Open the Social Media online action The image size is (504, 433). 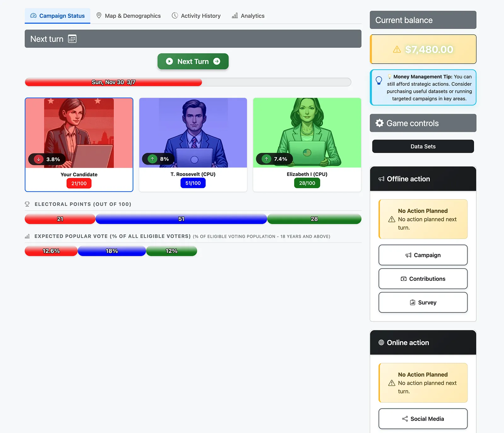coord(423,419)
